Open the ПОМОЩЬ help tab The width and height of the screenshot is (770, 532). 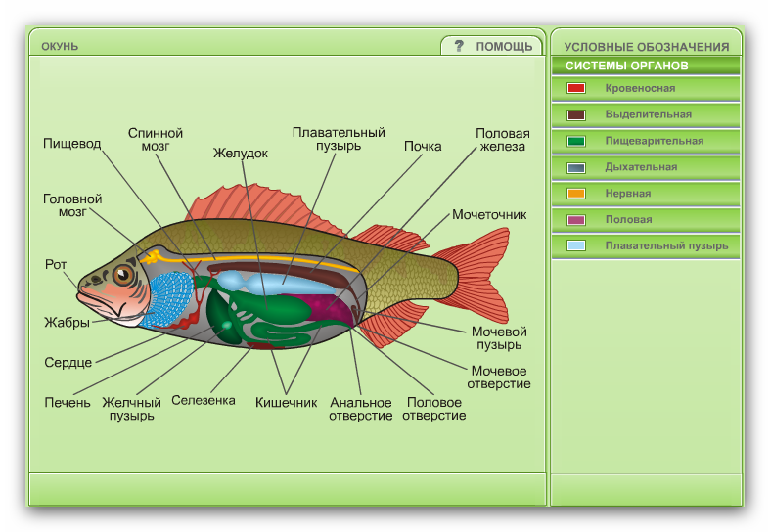pos(491,46)
